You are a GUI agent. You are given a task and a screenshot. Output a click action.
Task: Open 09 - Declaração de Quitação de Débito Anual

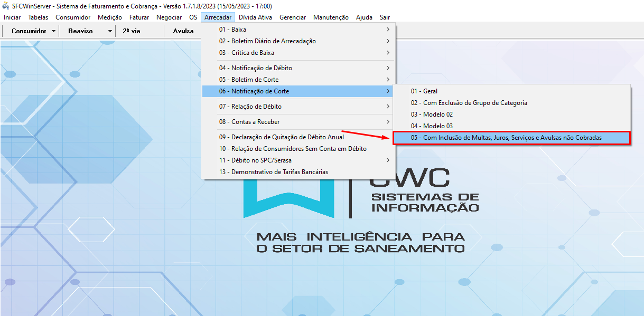point(281,137)
